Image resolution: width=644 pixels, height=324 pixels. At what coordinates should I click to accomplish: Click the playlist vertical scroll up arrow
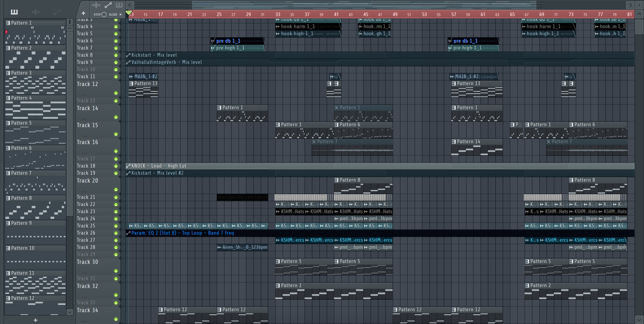(639, 14)
